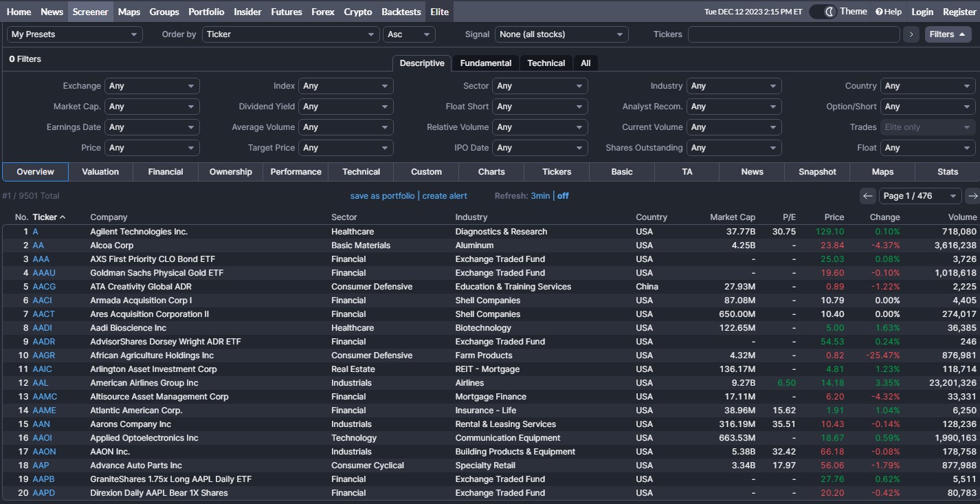Image resolution: width=980 pixels, height=504 pixels.
Task: Open Maps in the top navigation
Action: (129, 12)
